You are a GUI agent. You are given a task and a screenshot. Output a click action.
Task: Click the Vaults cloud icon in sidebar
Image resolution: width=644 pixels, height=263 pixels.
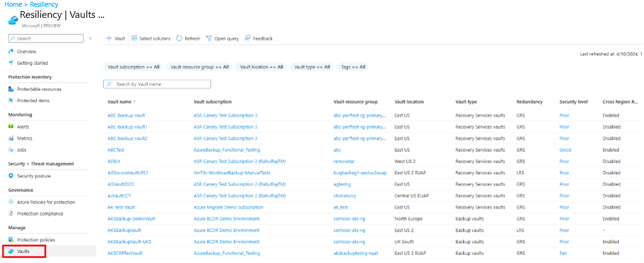pos(11,251)
